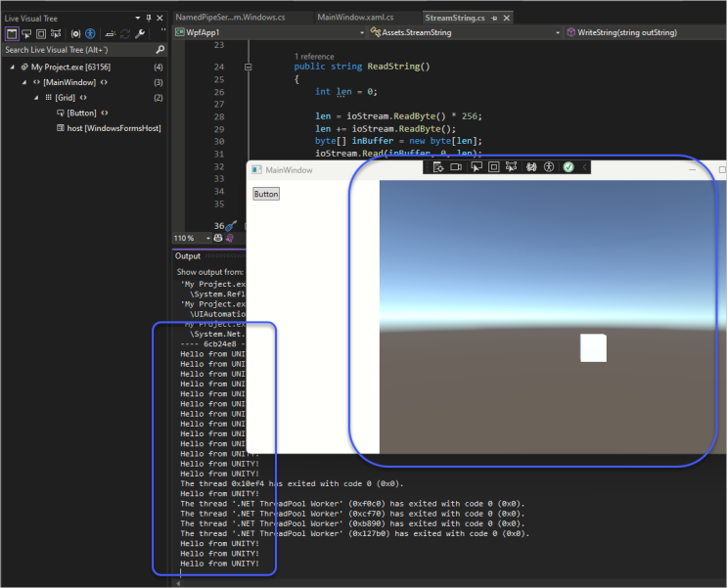Click thread 0x10ef4 exited output line

click(293, 483)
